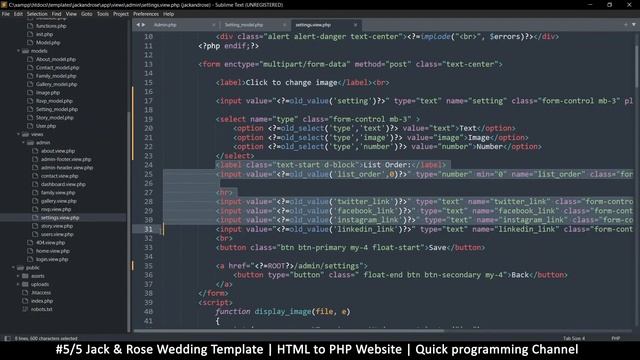Open index.php in public folder

coord(42,301)
